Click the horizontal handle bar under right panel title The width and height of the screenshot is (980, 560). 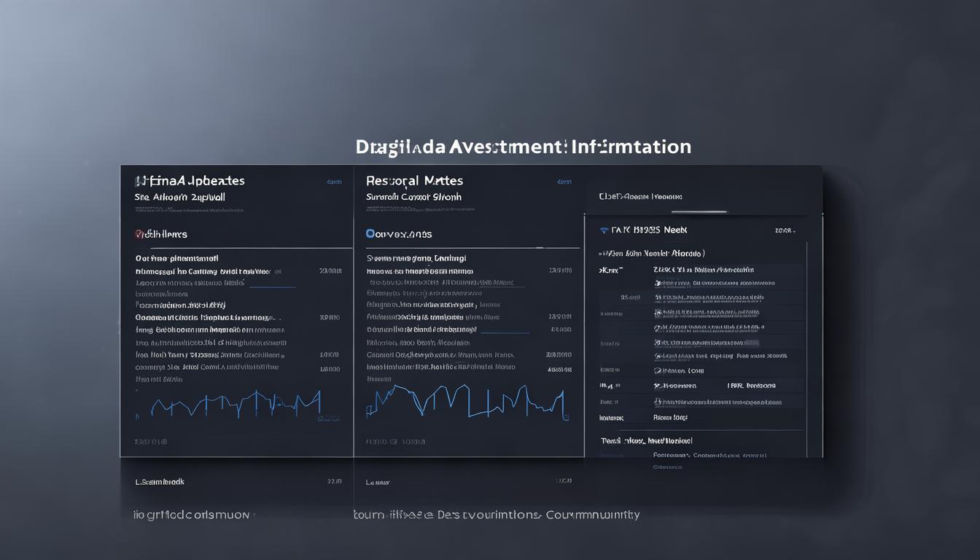click(x=699, y=212)
